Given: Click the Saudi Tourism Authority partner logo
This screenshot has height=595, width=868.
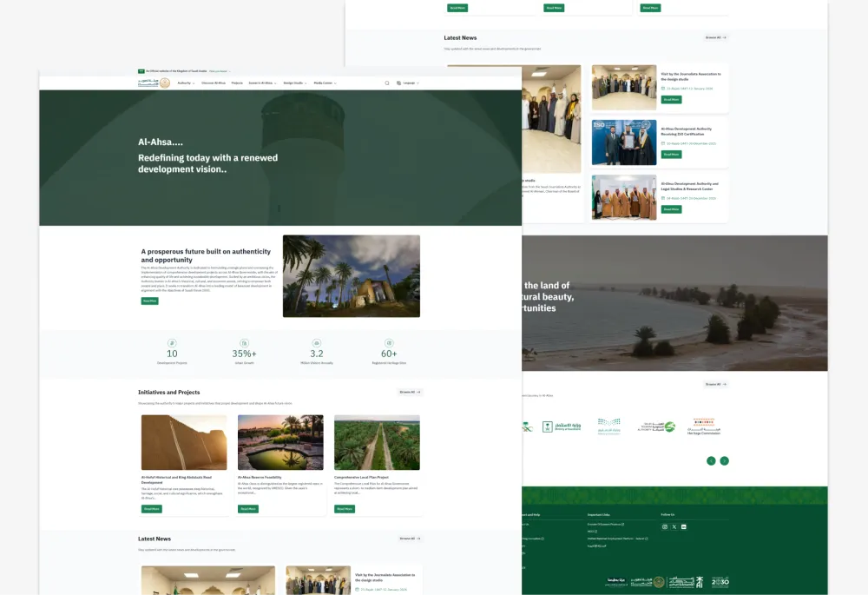Looking at the screenshot, I should pos(656,426).
